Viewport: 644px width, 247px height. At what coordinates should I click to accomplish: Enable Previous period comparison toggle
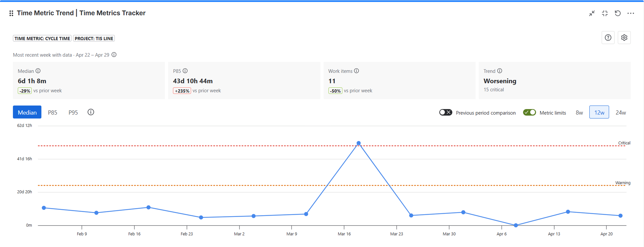(x=445, y=112)
